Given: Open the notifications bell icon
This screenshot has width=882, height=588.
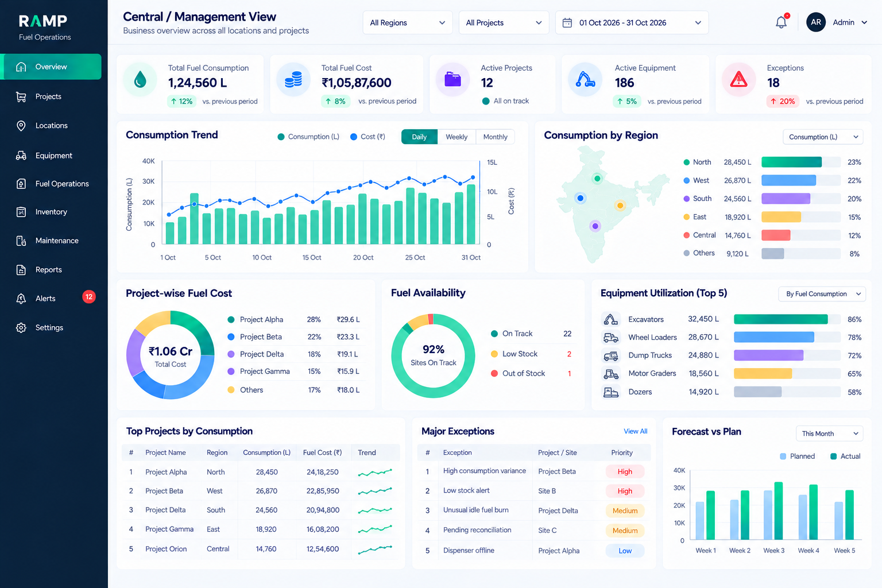Looking at the screenshot, I should click(781, 22).
